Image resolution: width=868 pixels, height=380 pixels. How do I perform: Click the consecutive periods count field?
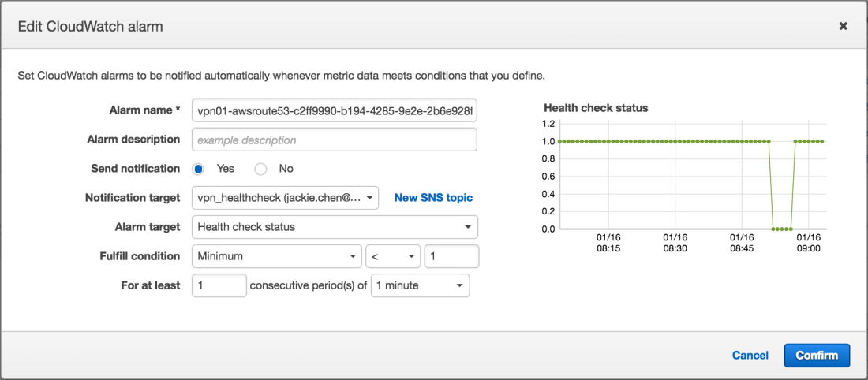(219, 285)
